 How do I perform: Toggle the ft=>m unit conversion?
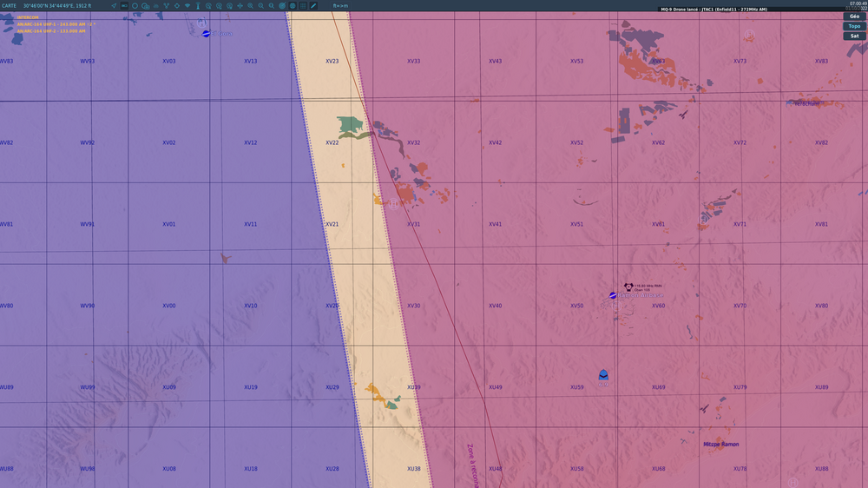click(x=340, y=5)
